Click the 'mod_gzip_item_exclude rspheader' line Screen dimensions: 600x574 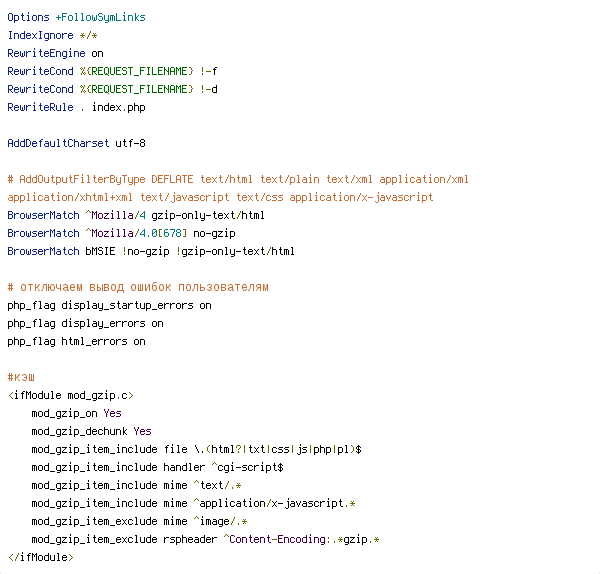tap(205, 540)
